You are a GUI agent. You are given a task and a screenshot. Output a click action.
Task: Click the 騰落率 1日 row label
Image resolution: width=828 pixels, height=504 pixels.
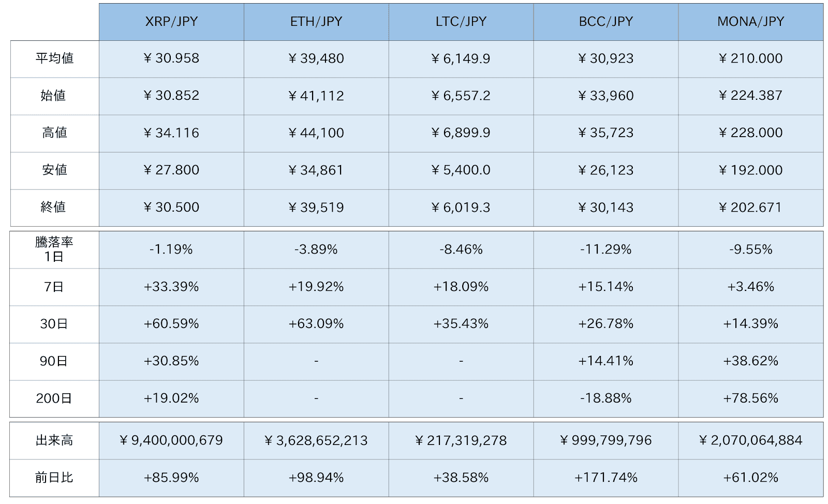(x=54, y=249)
